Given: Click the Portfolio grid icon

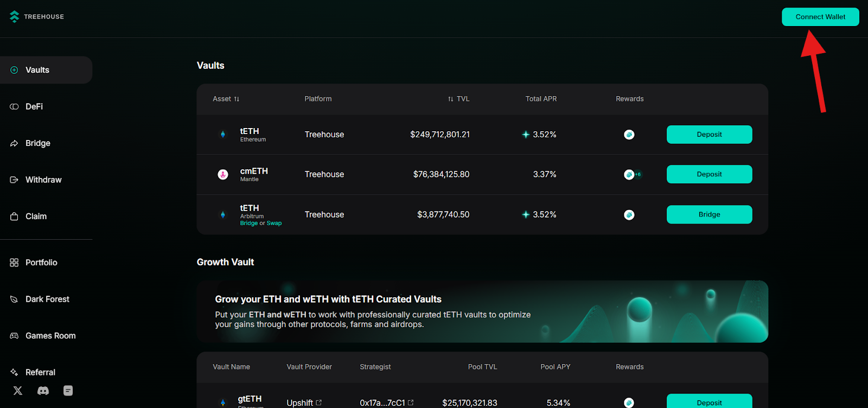Looking at the screenshot, I should tap(14, 263).
